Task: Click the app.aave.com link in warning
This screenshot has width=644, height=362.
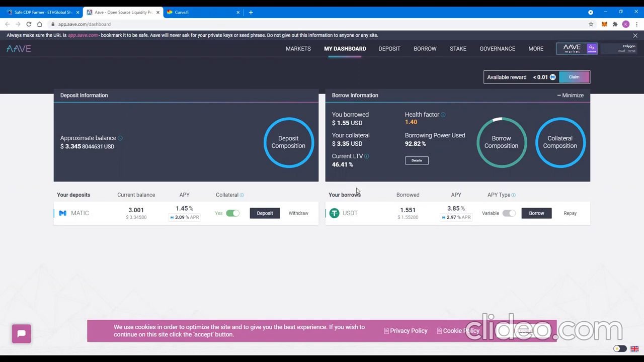Action: point(83,35)
